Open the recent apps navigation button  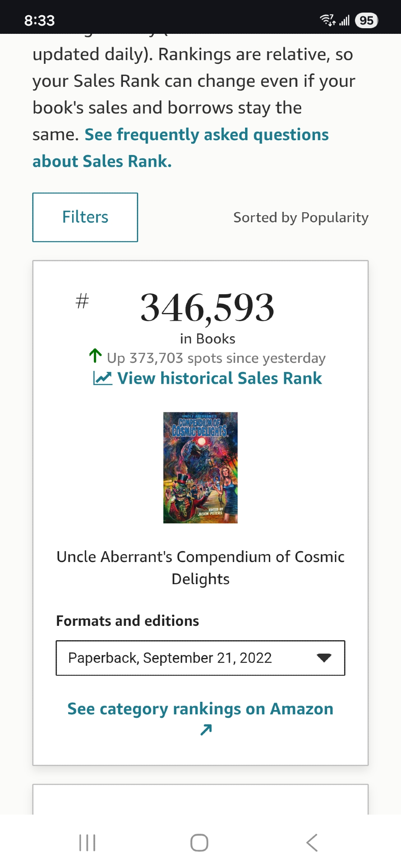(x=87, y=843)
